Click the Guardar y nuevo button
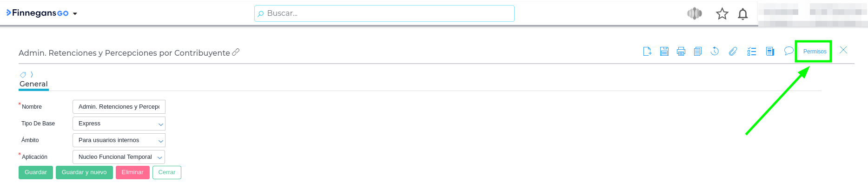The width and height of the screenshot is (868, 189). coord(84,172)
